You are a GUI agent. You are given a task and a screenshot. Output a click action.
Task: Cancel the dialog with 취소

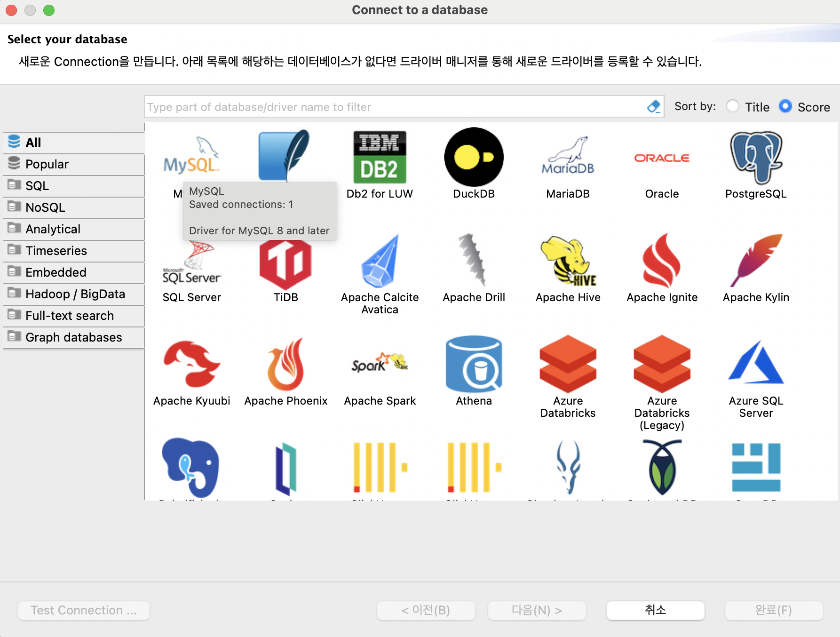[655, 610]
